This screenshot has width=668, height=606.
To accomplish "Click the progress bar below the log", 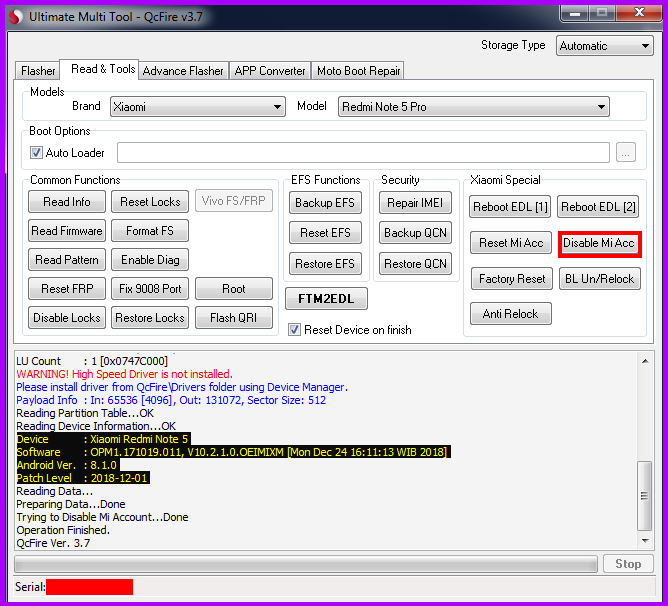I will (306, 564).
